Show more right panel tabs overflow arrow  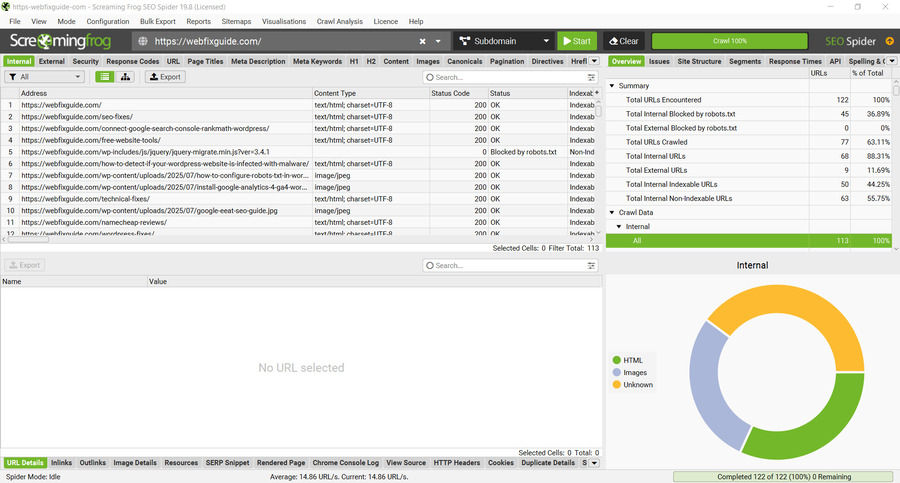[892, 61]
